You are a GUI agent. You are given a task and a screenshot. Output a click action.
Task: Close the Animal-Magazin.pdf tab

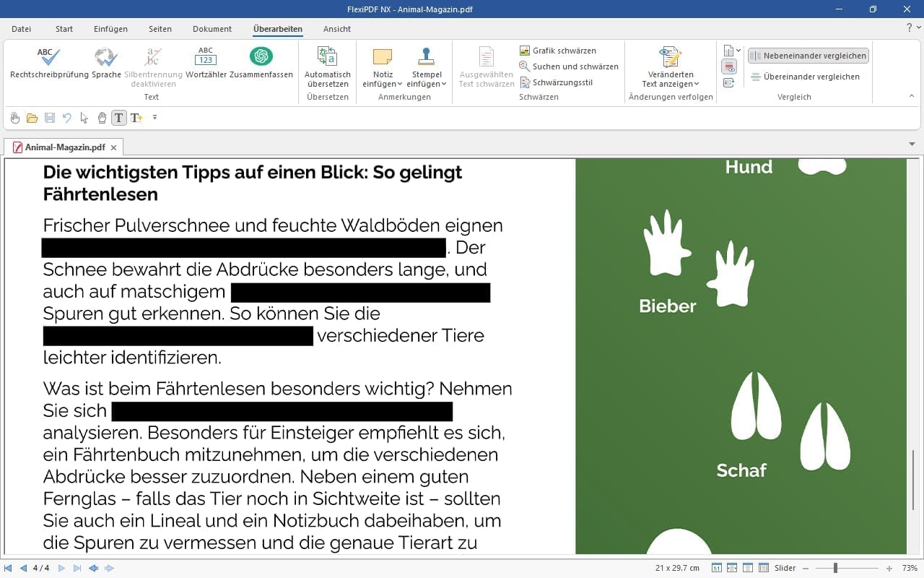pyautogui.click(x=113, y=147)
